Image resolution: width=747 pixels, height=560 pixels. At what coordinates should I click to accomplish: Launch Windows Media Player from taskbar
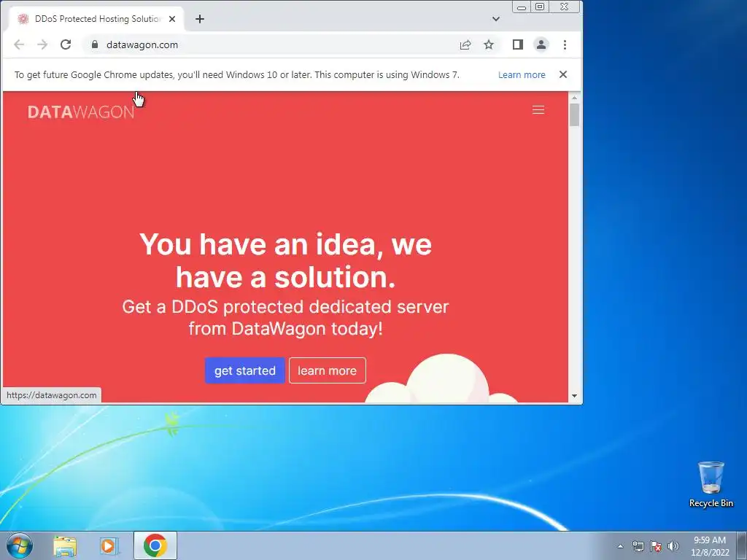pos(109,545)
